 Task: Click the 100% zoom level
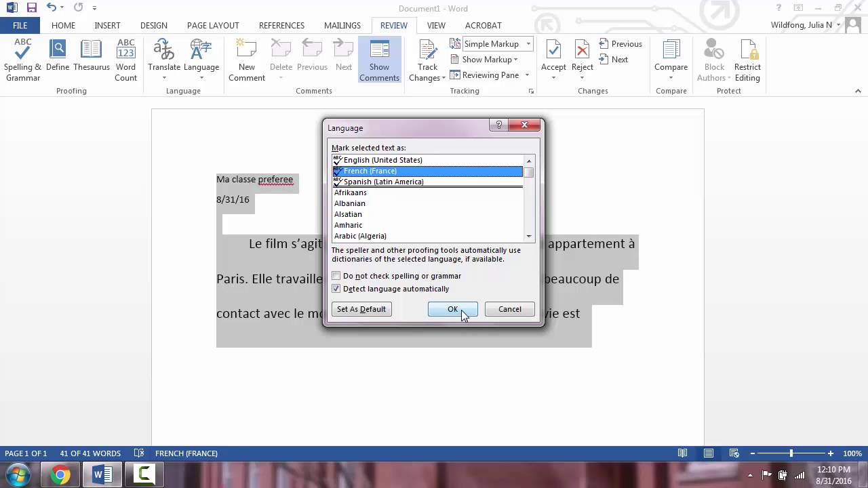click(x=852, y=453)
